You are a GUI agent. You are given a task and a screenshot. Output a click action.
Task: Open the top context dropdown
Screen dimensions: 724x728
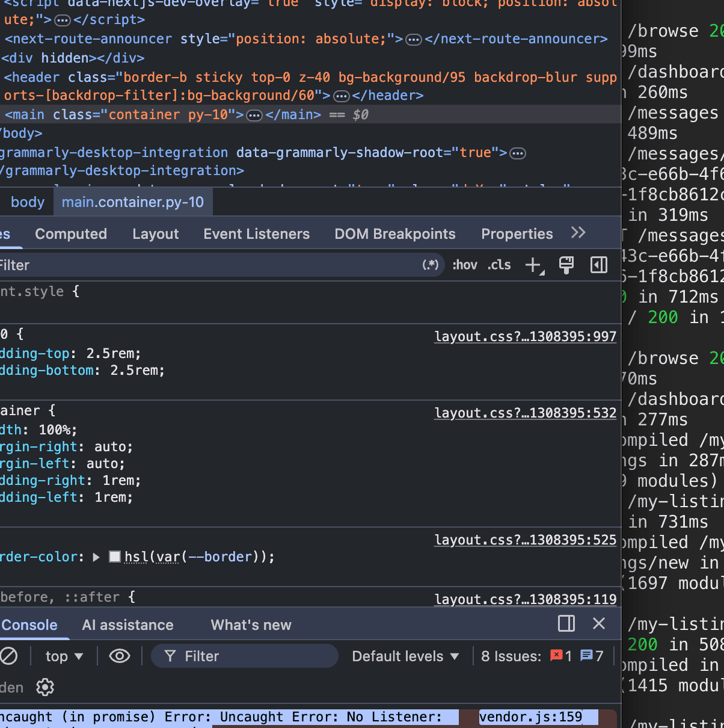click(64, 656)
